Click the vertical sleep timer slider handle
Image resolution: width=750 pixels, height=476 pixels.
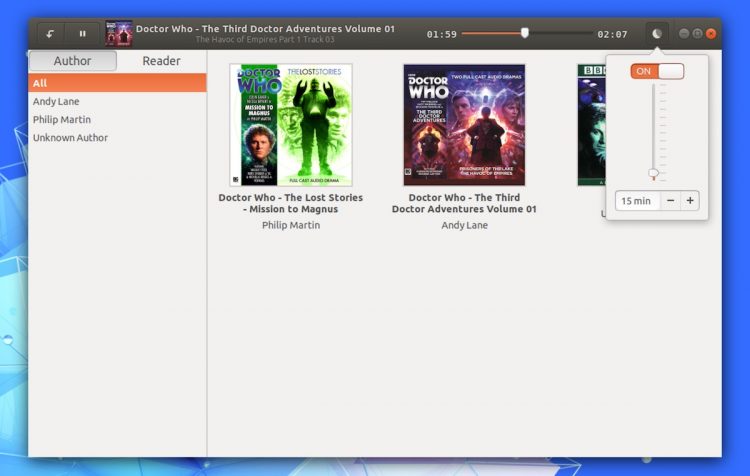click(653, 173)
